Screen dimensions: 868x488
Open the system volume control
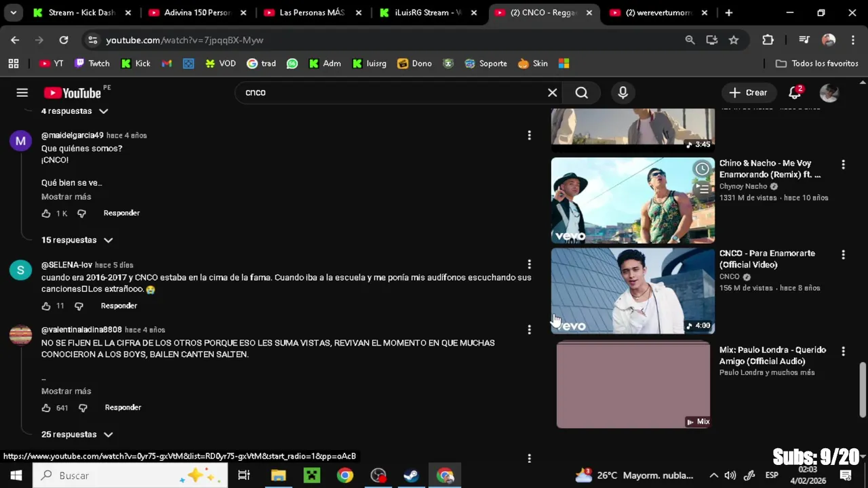[730, 475]
